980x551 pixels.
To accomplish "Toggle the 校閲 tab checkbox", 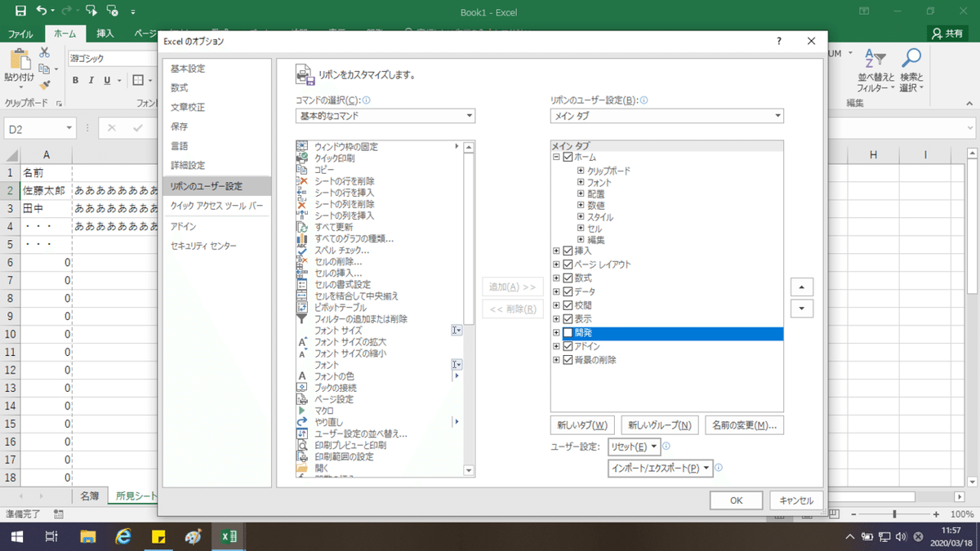I will [568, 305].
